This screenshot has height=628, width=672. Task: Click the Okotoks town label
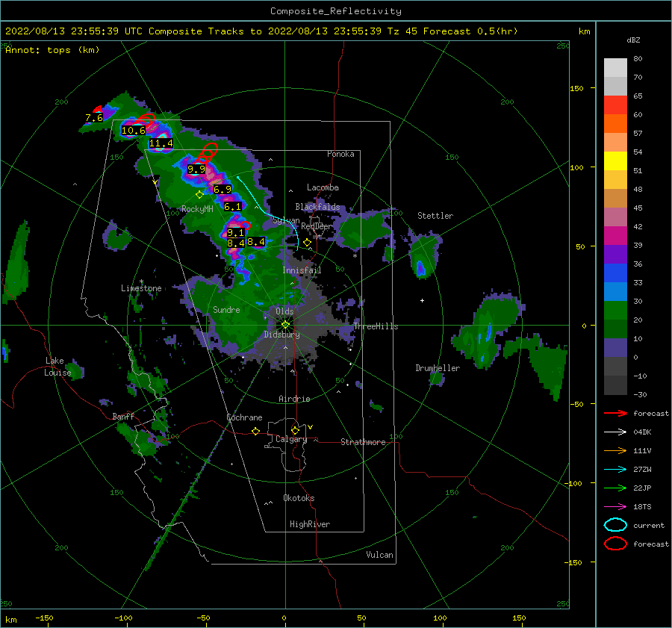coord(299,498)
